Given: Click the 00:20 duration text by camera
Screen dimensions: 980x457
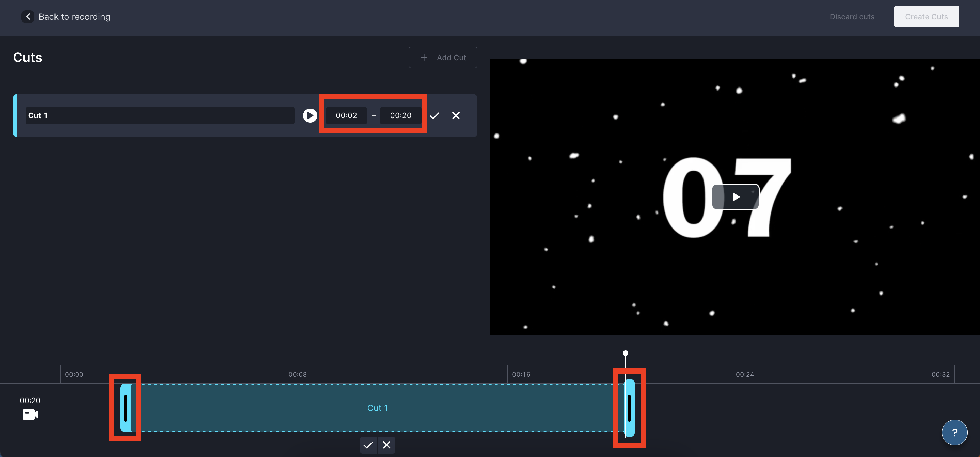Looking at the screenshot, I should 30,400.
